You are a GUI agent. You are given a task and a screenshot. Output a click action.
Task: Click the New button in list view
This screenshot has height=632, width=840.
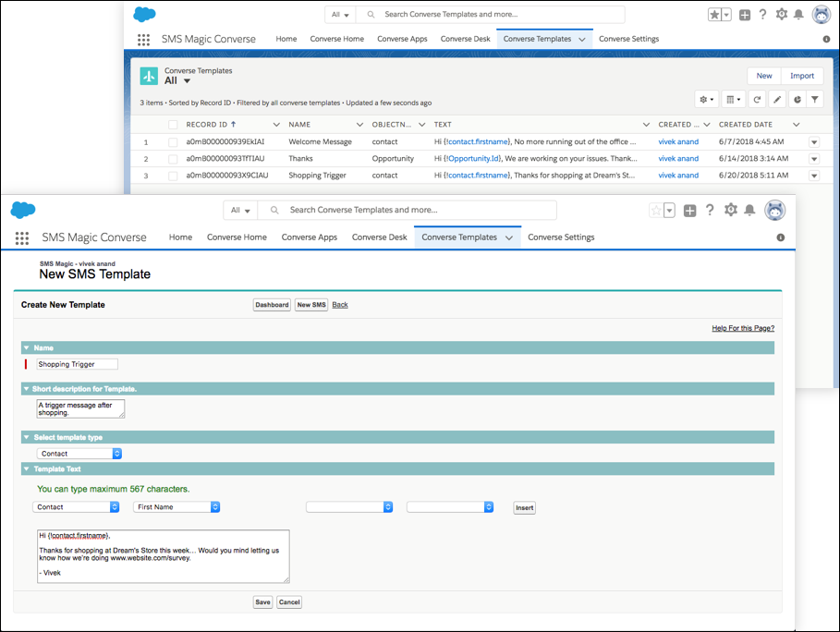pos(764,76)
